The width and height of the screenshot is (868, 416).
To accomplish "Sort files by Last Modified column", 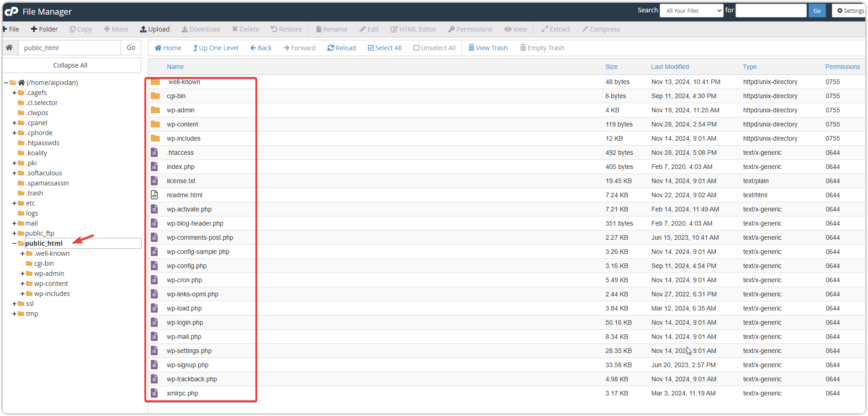I will pos(670,67).
